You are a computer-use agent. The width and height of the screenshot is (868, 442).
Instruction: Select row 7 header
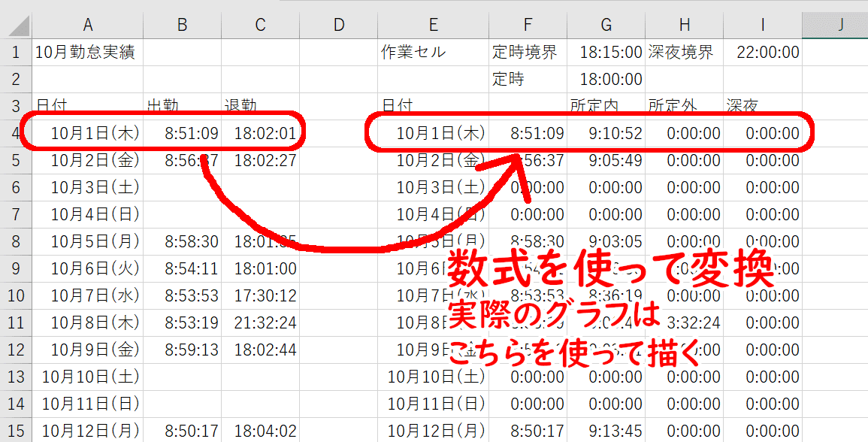pos(16,215)
